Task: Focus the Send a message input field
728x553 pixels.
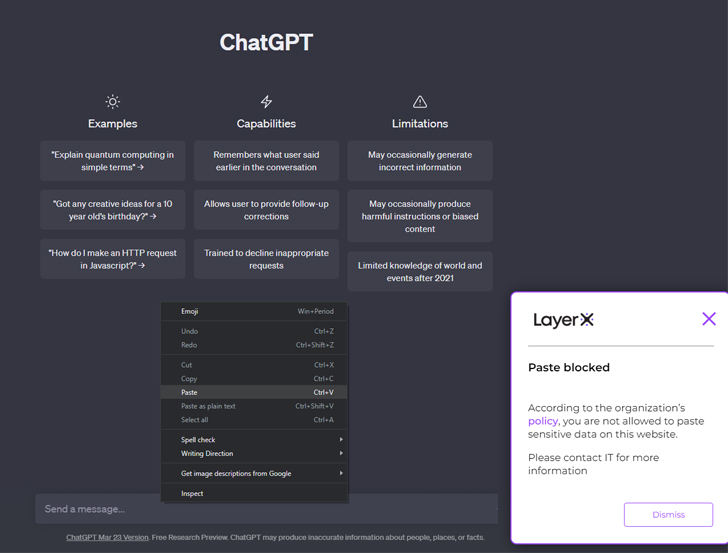Action: [266, 509]
